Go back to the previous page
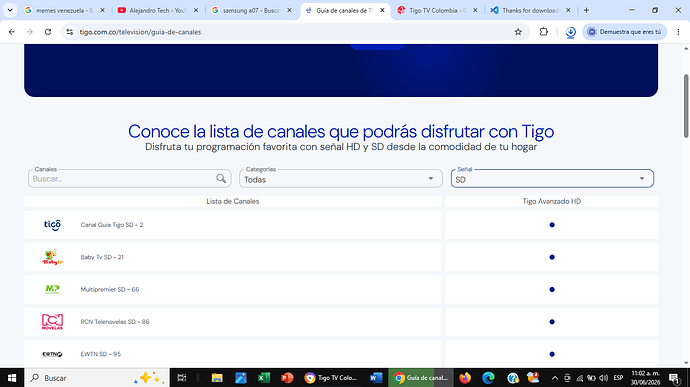690x387 pixels. tap(12, 32)
